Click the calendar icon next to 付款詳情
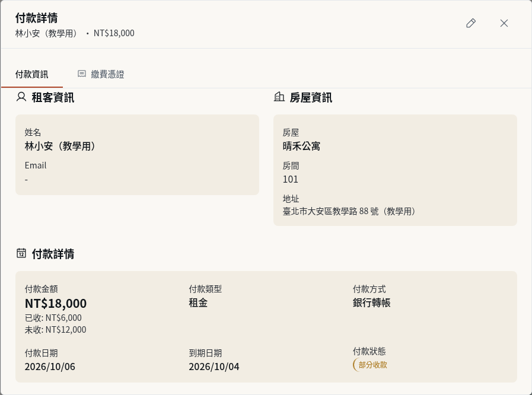Screen dimensions: 532x395 pos(21,253)
